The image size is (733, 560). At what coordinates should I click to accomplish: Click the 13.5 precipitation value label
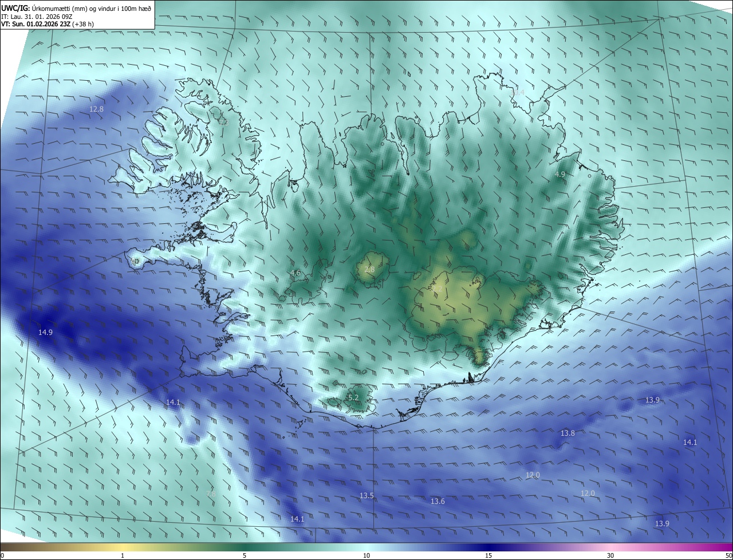[366, 495]
